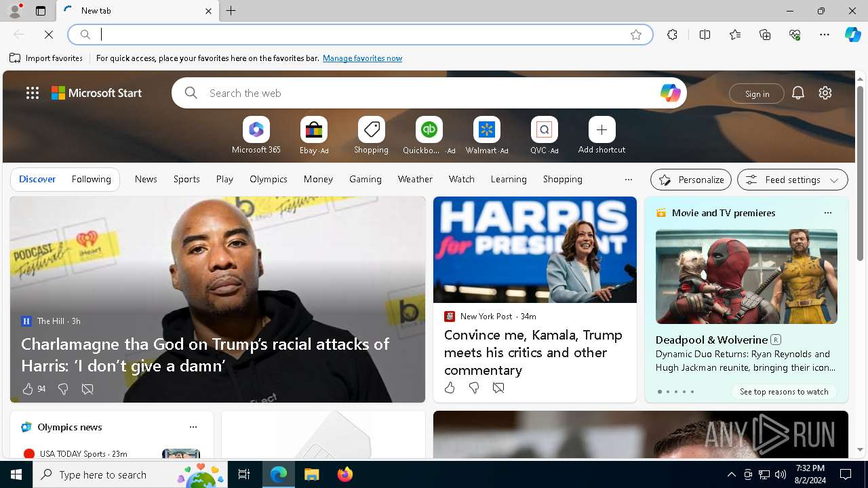This screenshot has width=868, height=488.
Task: Expand the Feed settings dropdown
Action: click(x=793, y=180)
